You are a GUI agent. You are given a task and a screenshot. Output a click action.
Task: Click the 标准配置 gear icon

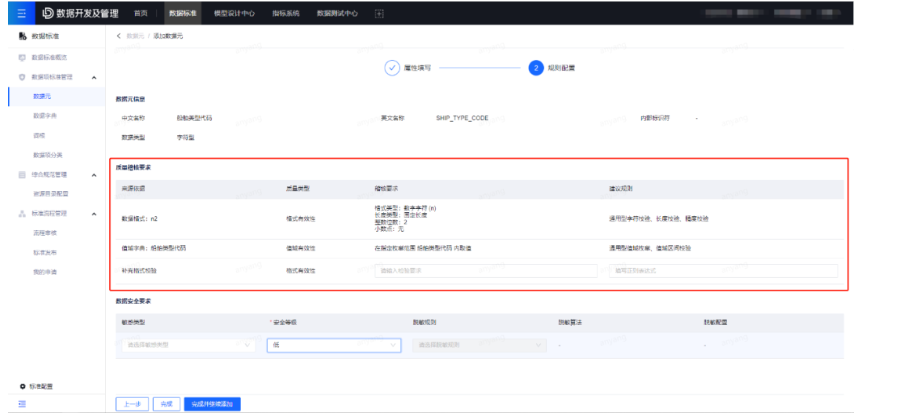point(23,386)
